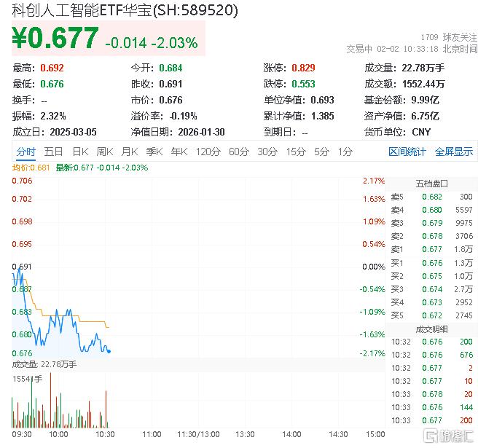Click the 11:00 time axis label
Image resolution: width=478 pixels, height=448 pixels.
pyautogui.click(x=152, y=434)
